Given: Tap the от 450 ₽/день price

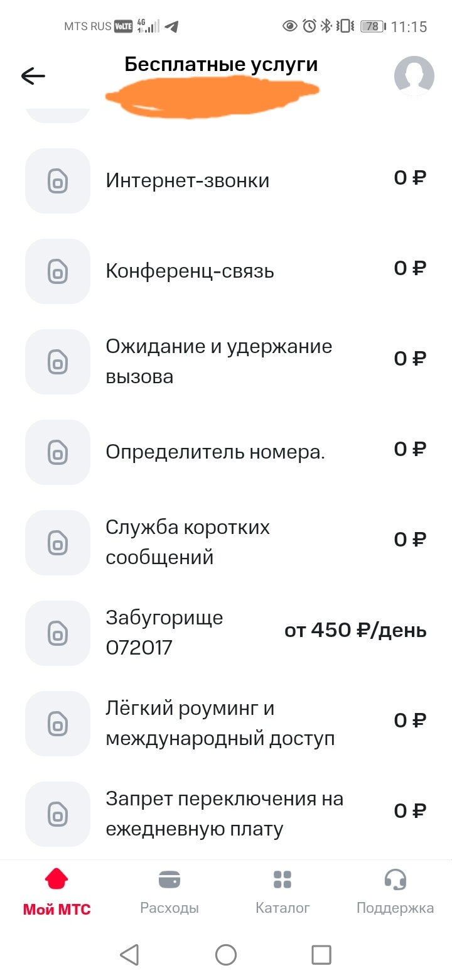Looking at the screenshot, I should (355, 631).
